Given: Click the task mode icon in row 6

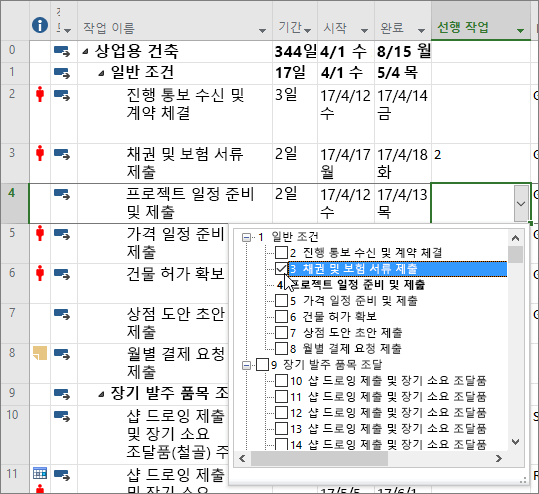Looking at the screenshot, I should [62, 274].
